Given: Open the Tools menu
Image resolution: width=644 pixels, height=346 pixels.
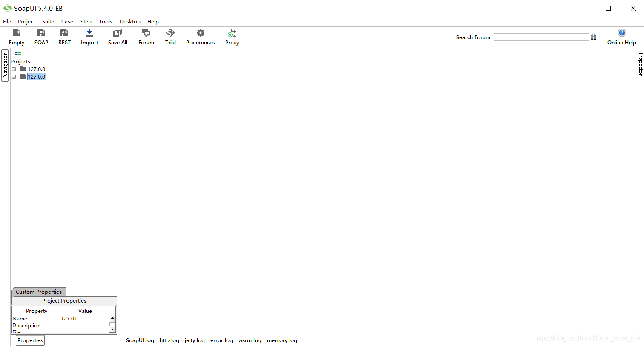Looking at the screenshot, I should (106, 22).
